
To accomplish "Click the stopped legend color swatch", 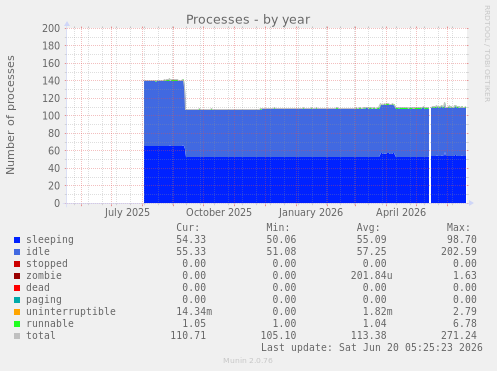I will click(17, 264).
